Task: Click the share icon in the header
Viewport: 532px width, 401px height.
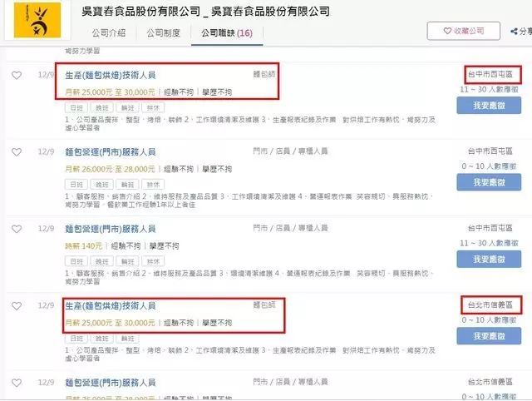Action: [x=514, y=32]
